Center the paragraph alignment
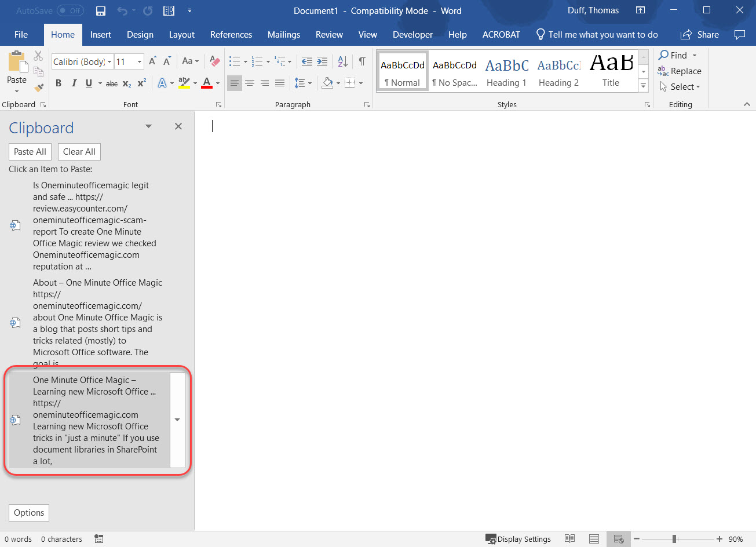This screenshot has height=547, width=756. tap(249, 83)
